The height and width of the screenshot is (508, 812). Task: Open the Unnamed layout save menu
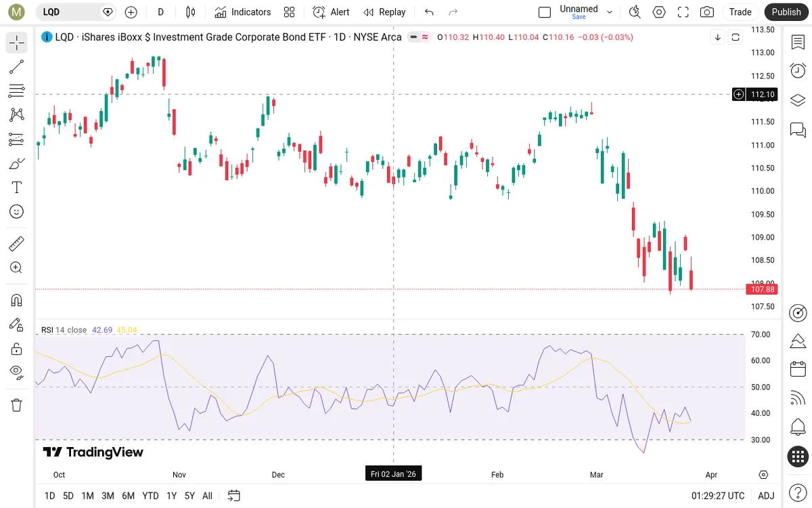coord(586,12)
